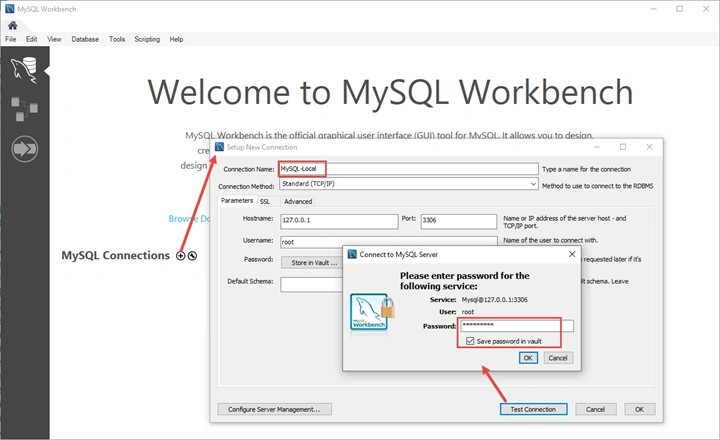
Task: Open the View menu
Action: coord(54,39)
